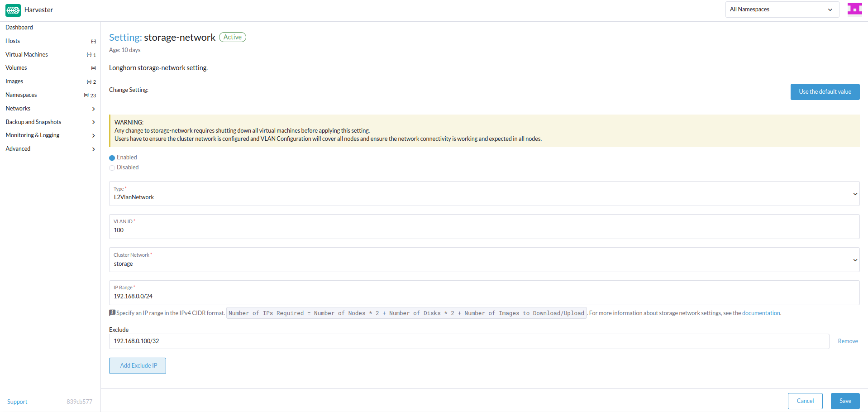Viewport: 868px width, 412px height.
Task: Expand Backup and Snapshots section
Action: [x=50, y=122]
